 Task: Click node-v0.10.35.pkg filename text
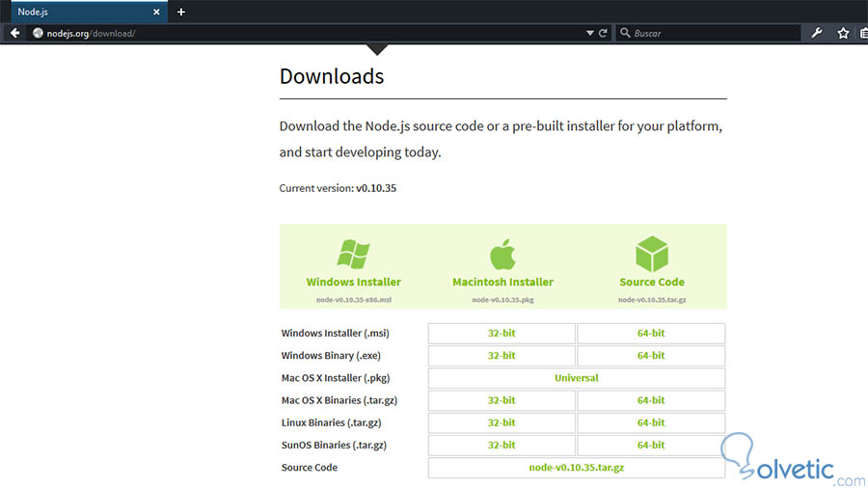[502, 300]
